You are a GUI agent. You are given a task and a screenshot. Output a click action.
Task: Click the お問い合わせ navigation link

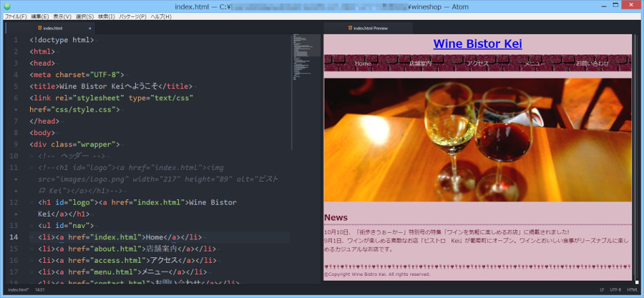click(592, 64)
